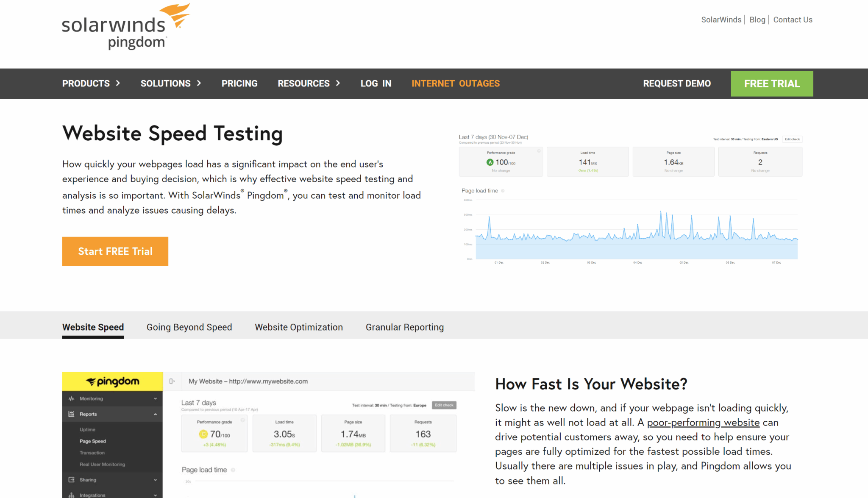The width and height of the screenshot is (868, 498).
Task: Click the Reports chart icon in the sidebar
Action: click(x=71, y=414)
